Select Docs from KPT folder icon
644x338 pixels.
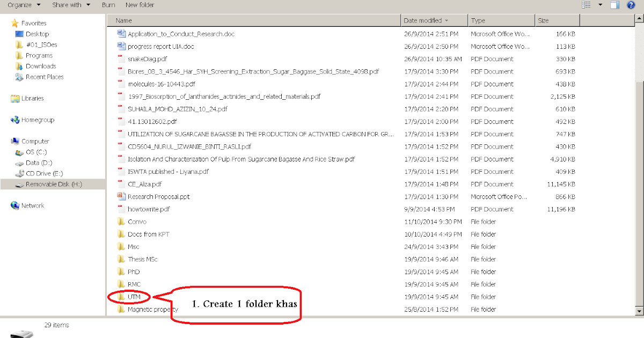pyautogui.click(x=121, y=234)
